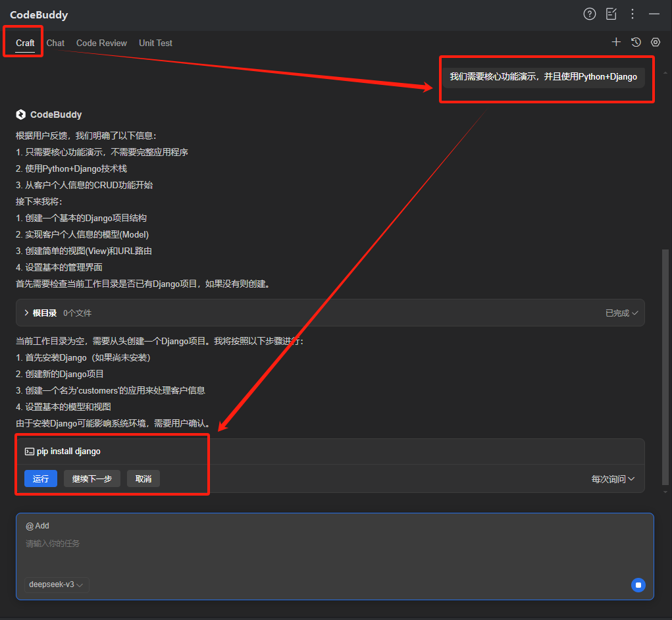Open the Unit Test tab
This screenshot has height=620, width=672.
[155, 43]
